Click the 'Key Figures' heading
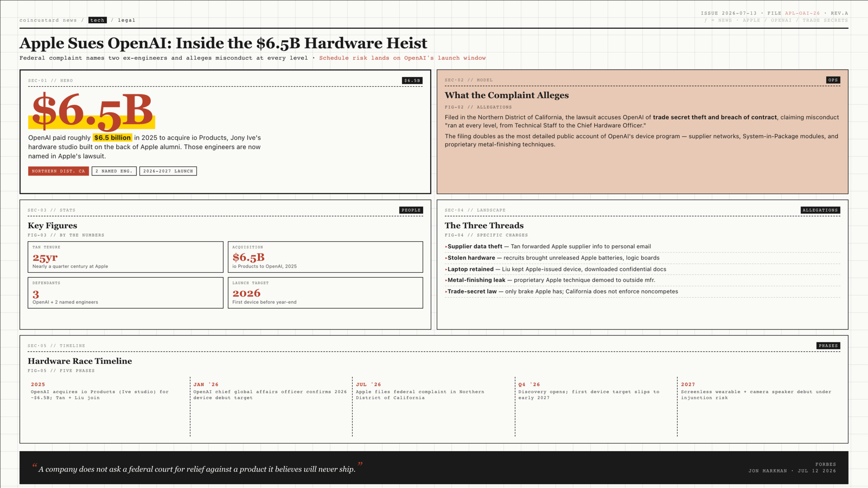Viewport: 868px width, 488px height. [53, 226]
